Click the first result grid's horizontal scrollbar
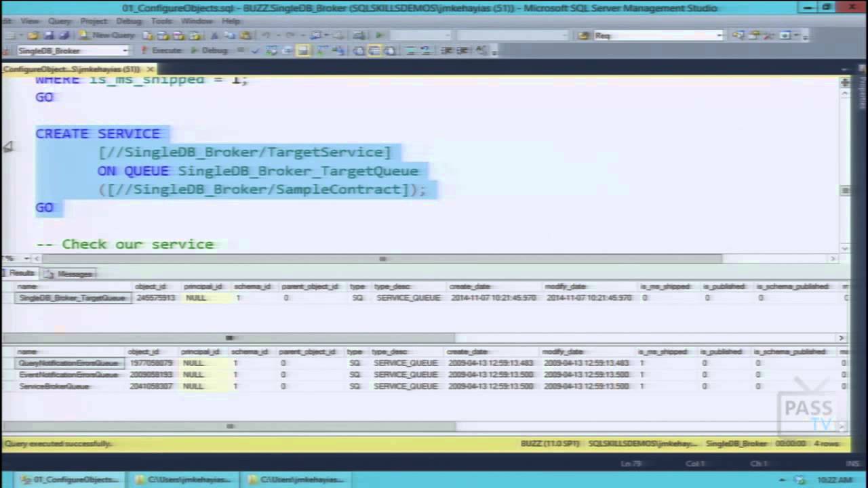This screenshot has width=868, height=488. pos(229,338)
